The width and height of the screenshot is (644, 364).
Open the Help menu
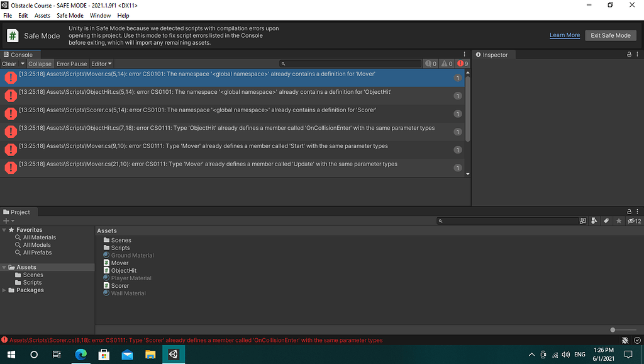[x=123, y=16]
